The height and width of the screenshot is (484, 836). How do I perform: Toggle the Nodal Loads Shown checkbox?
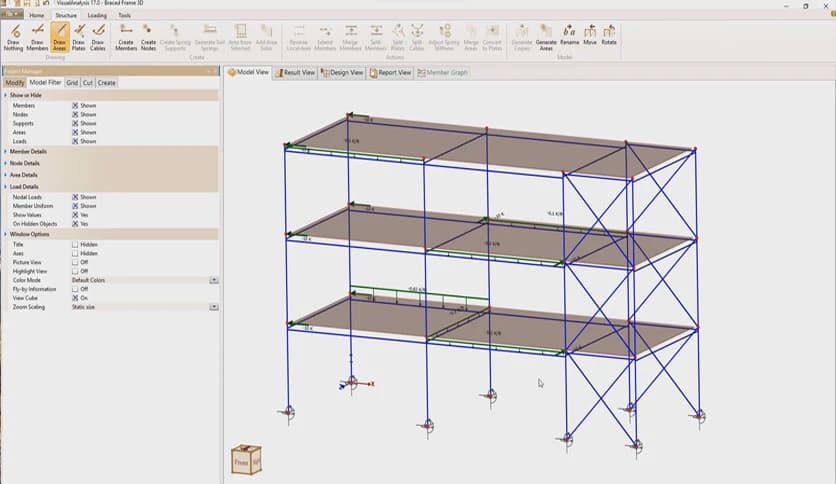(x=75, y=197)
